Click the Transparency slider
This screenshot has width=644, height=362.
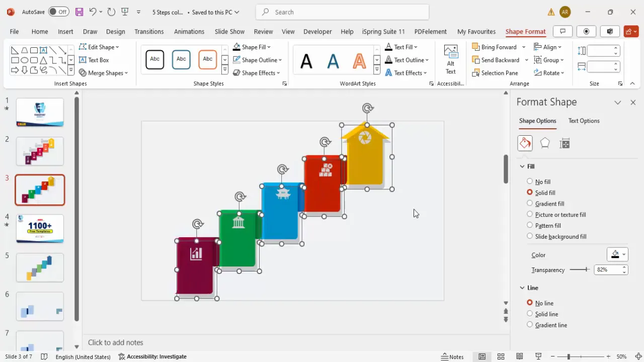[580, 269]
